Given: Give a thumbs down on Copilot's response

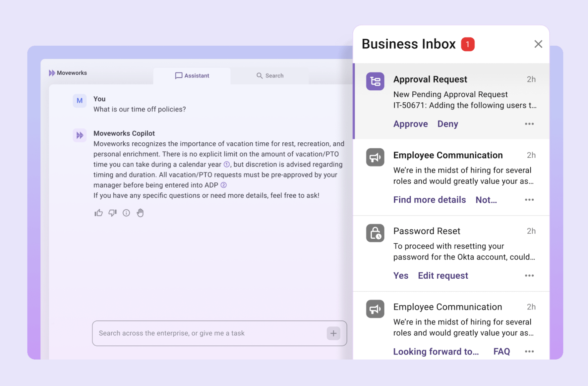Looking at the screenshot, I should (112, 213).
